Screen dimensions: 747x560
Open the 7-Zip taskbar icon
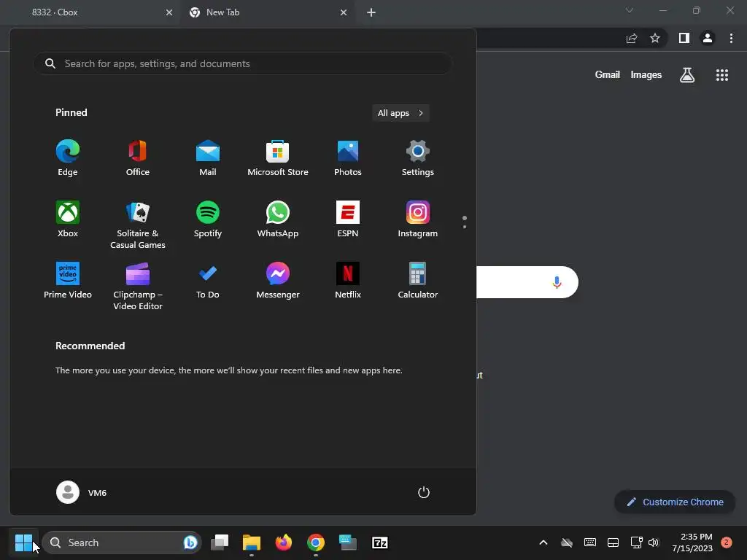tap(379, 542)
